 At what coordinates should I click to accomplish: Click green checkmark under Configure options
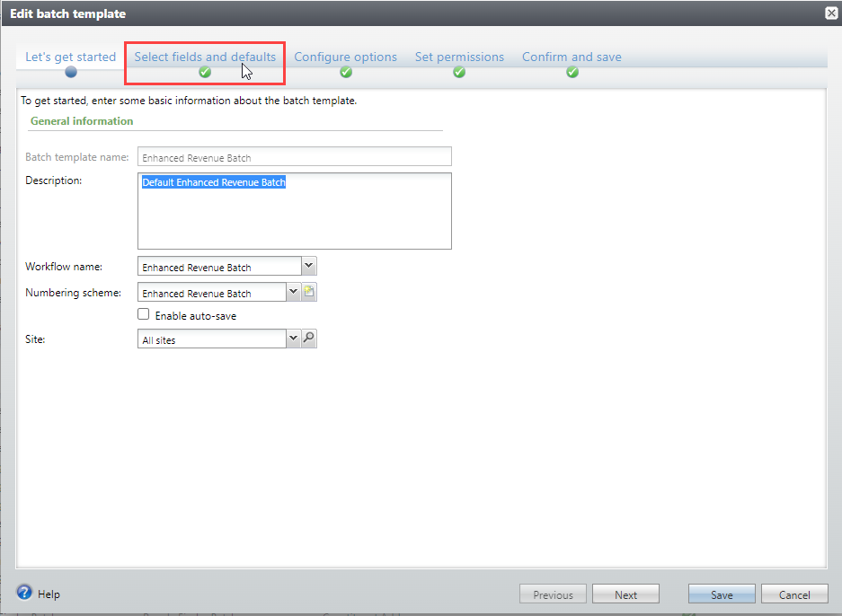(x=346, y=73)
